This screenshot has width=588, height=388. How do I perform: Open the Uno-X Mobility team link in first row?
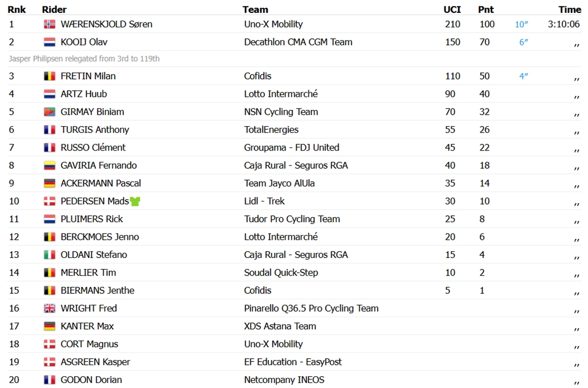[273, 24]
